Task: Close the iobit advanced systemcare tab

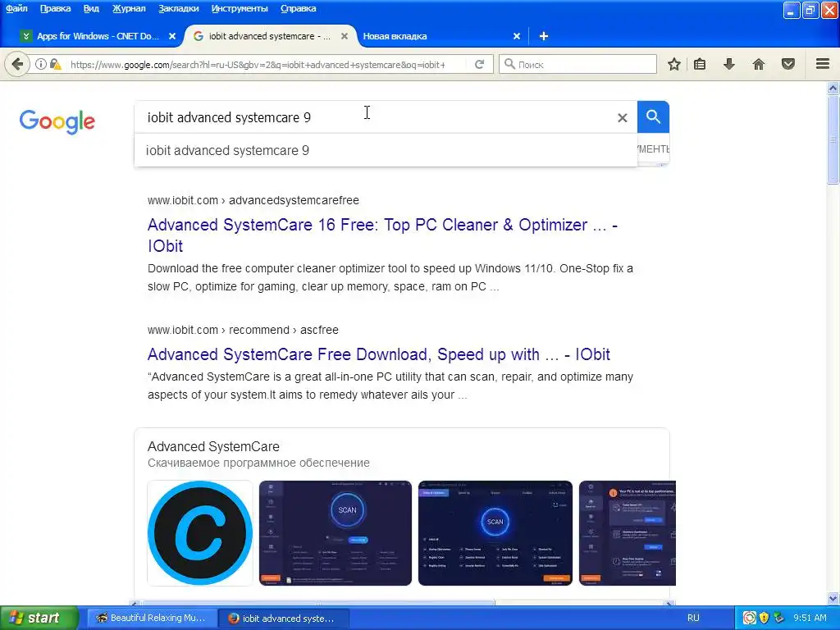Action: [345, 36]
